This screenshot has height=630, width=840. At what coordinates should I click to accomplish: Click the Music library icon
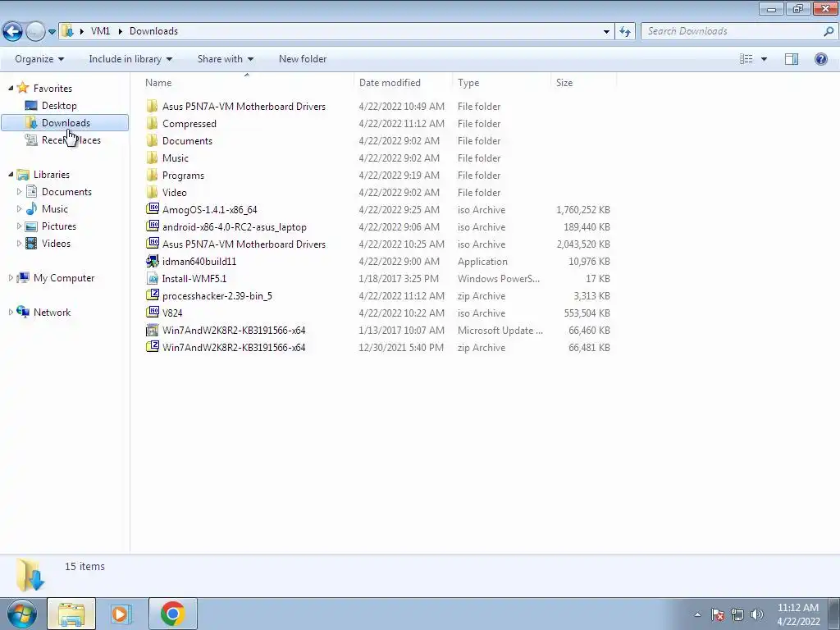point(32,209)
